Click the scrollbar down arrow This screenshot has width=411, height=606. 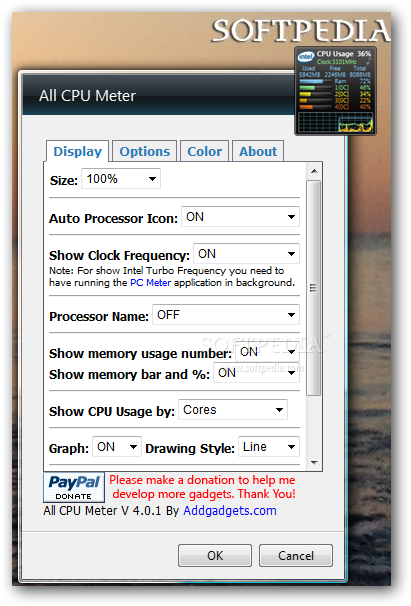click(314, 462)
